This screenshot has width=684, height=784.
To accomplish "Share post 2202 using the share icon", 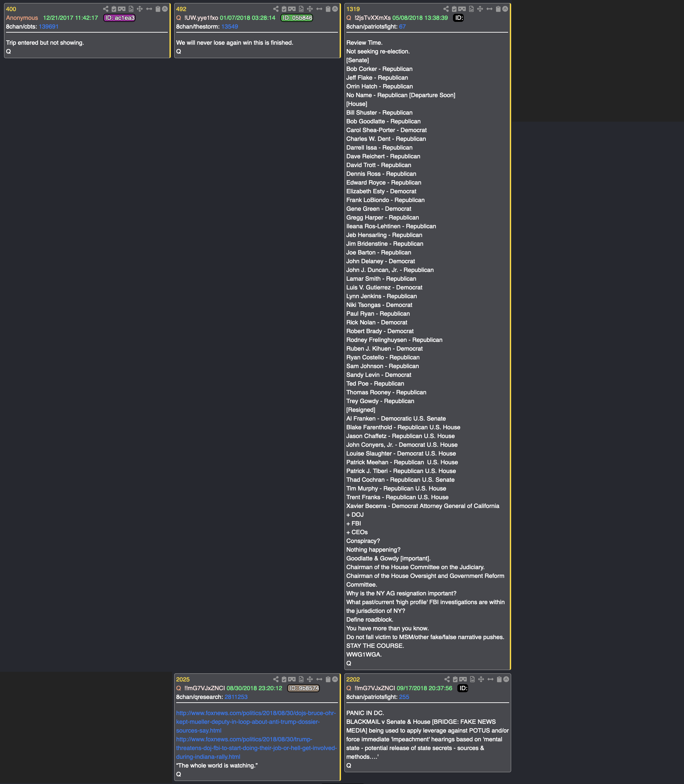I will 447,679.
